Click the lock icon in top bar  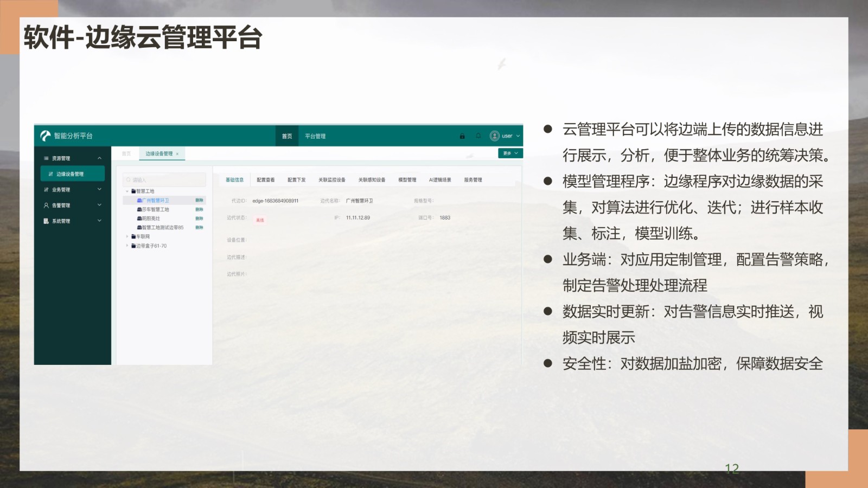coord(462,136)
